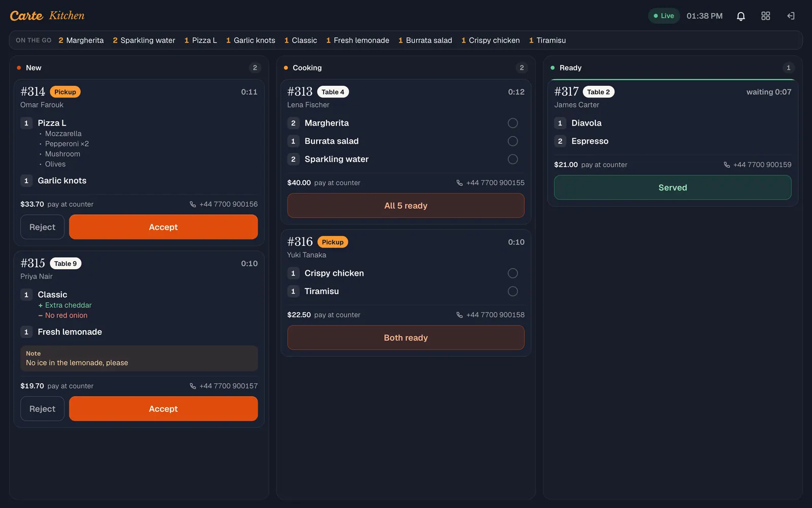This screenshot has height=508, width=812.
Task: Click the Both ready button
Action: (x=406, y=338)
